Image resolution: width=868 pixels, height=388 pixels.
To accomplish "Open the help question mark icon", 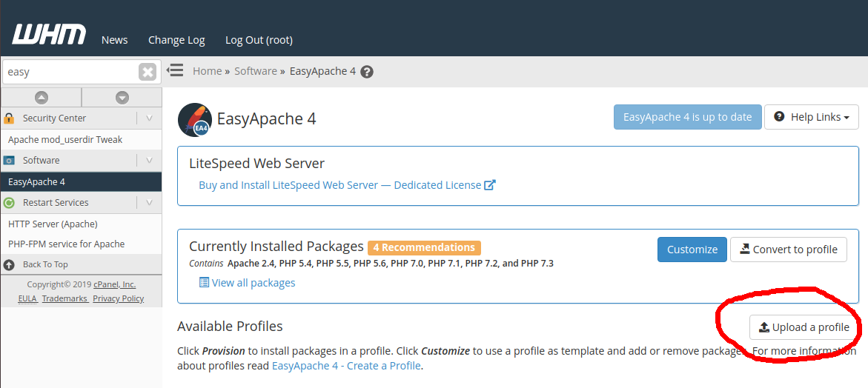I will (x=366, y=72).
